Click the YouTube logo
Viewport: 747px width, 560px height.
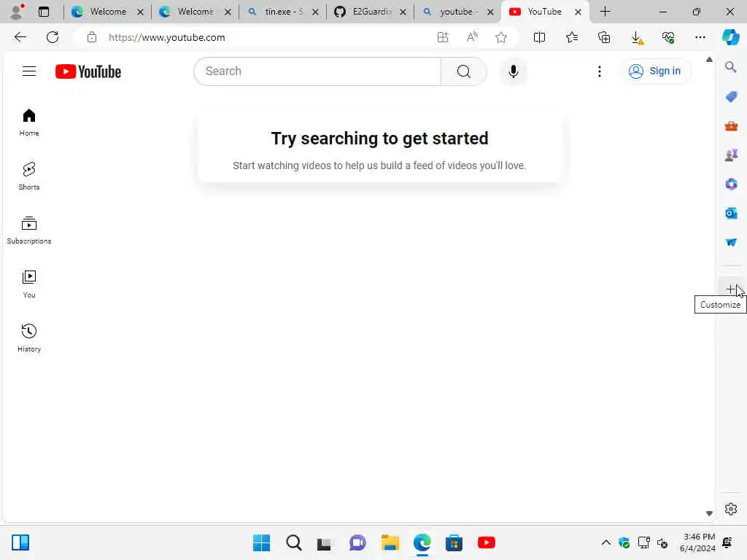88,71
